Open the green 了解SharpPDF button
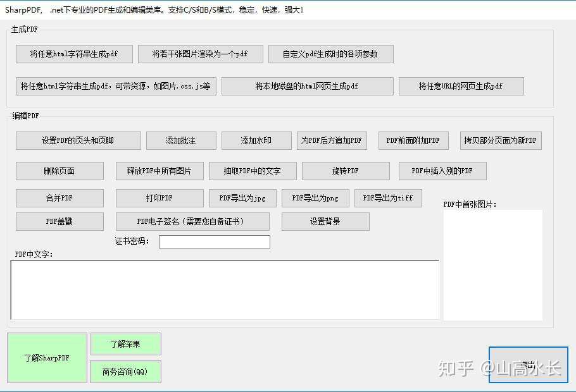 coord(47,358)
